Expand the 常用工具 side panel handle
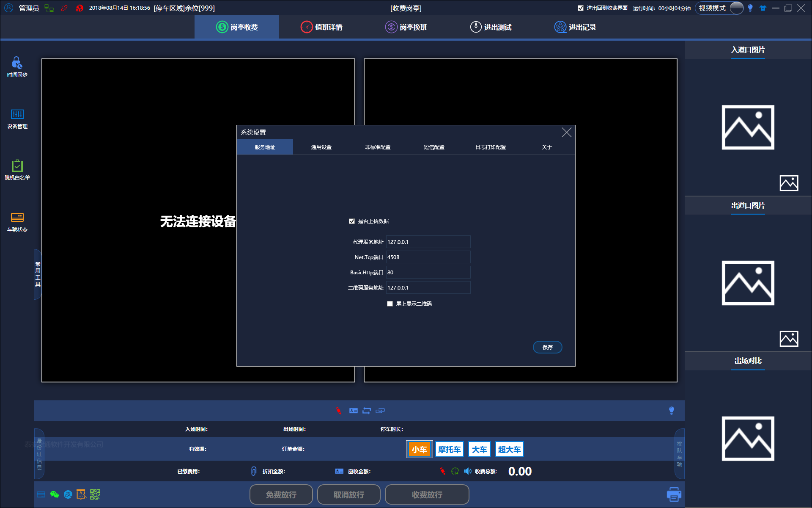The image size is (812, 508). pyautogui.click(x=38, y=274)
